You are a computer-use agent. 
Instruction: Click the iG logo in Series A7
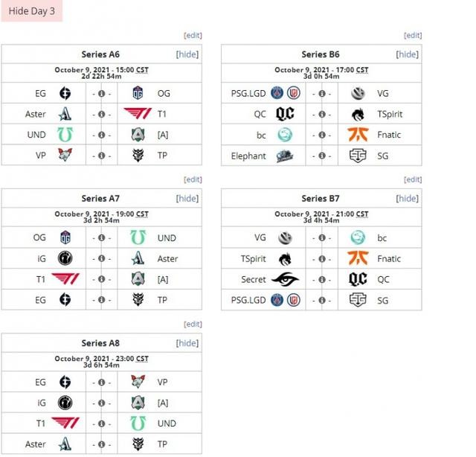pyautogui.click(x=65, y=259)
